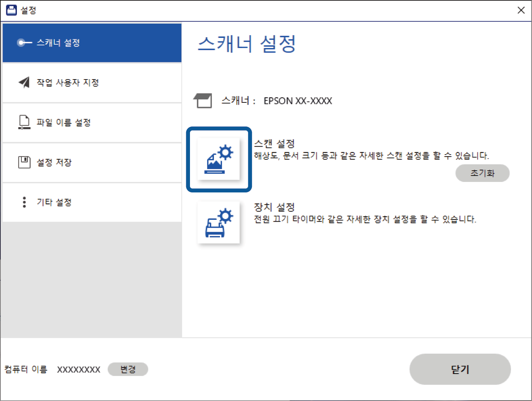Select the 스캐너 설정 sidebar tab
This screenshot has width=532, height=401.
(x=92, y=43)
